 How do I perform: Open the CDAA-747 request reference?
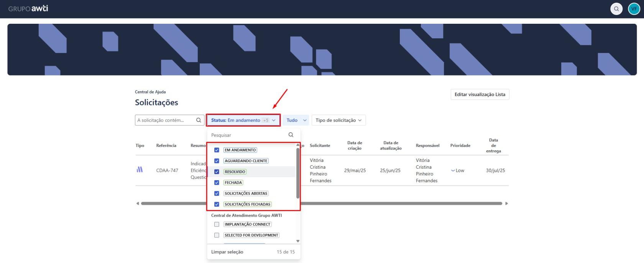[167, 170]
